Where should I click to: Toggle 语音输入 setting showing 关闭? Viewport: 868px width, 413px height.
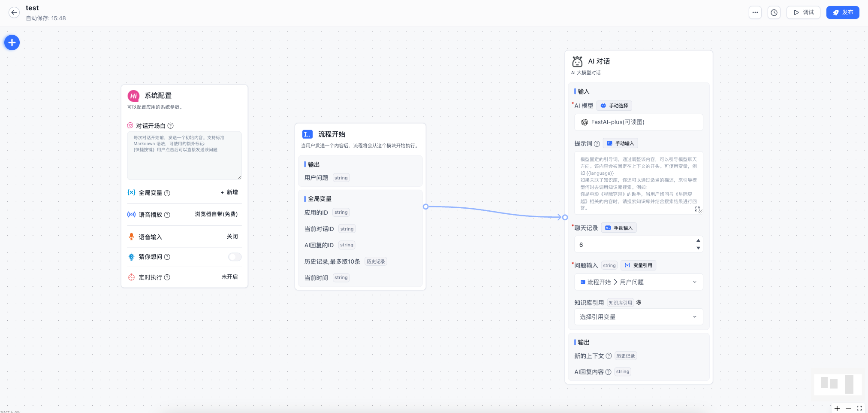(x=232, y=237)
